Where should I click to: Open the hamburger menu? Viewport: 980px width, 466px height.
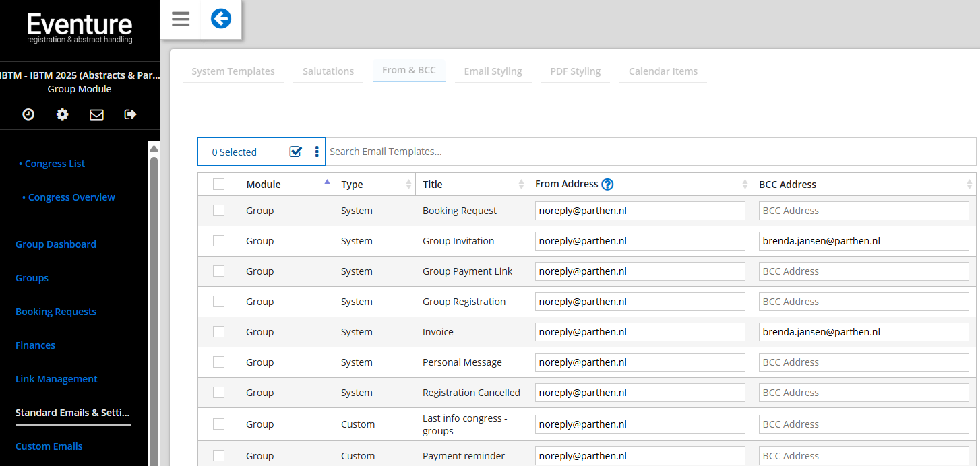point(181,19)
